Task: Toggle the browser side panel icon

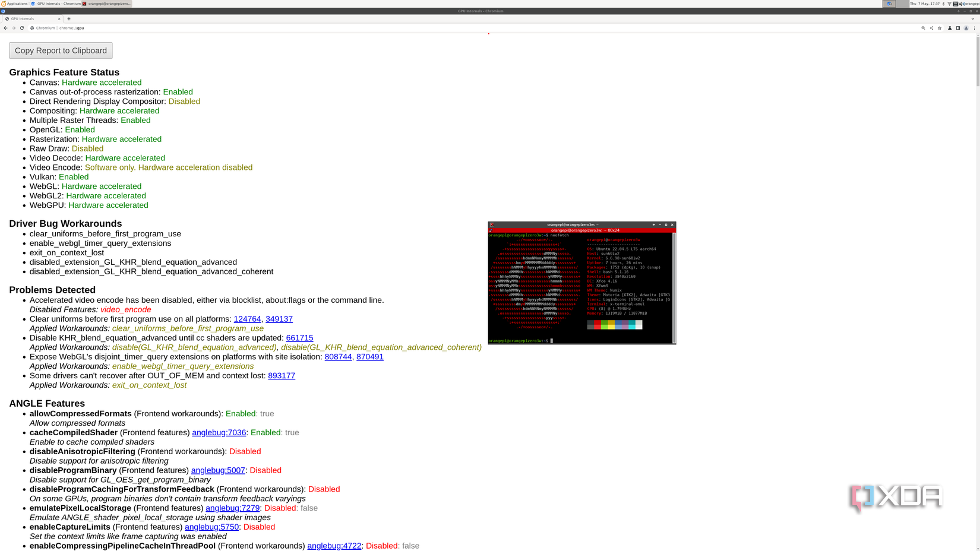Action: (x=958, y=28)
